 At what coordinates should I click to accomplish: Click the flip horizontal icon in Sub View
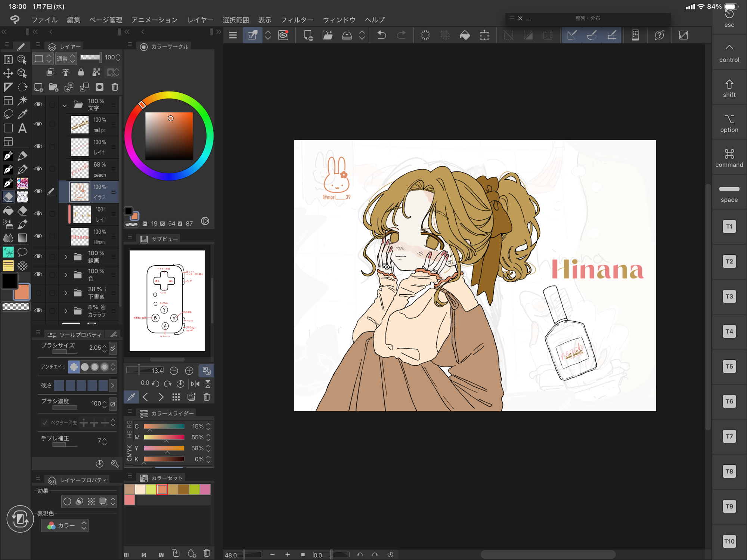point(195,384)
